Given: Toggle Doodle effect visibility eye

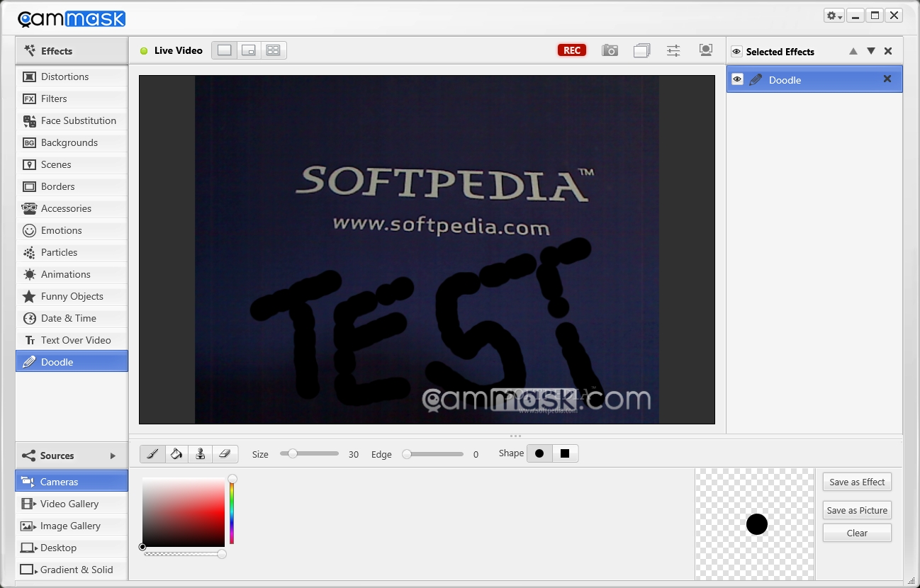Looking at the screenshot, I should 737,79.
